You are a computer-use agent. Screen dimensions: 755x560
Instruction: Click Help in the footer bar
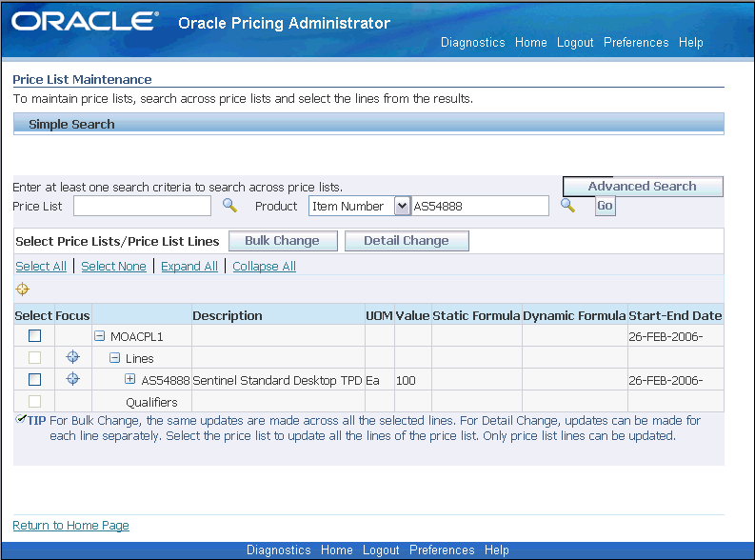(497, 550)
